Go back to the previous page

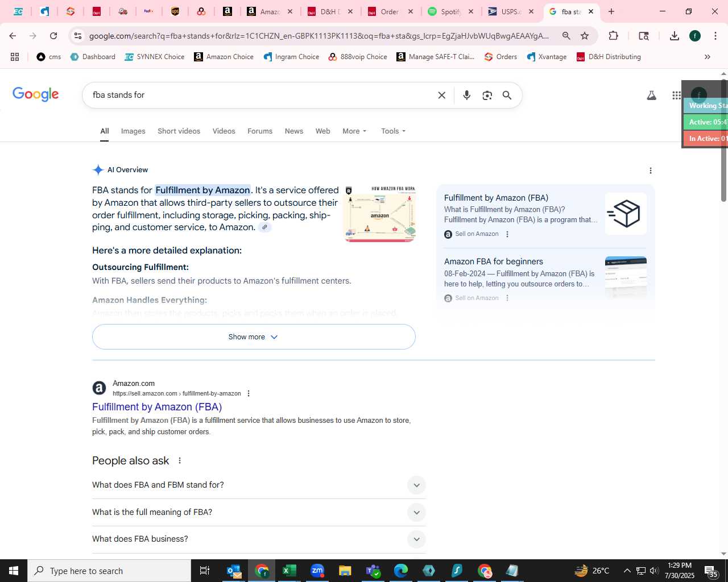(13, 36)
